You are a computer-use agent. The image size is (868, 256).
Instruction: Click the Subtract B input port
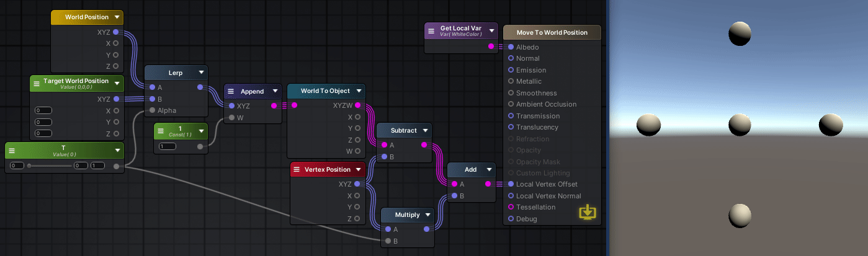(x=383, y=156)
